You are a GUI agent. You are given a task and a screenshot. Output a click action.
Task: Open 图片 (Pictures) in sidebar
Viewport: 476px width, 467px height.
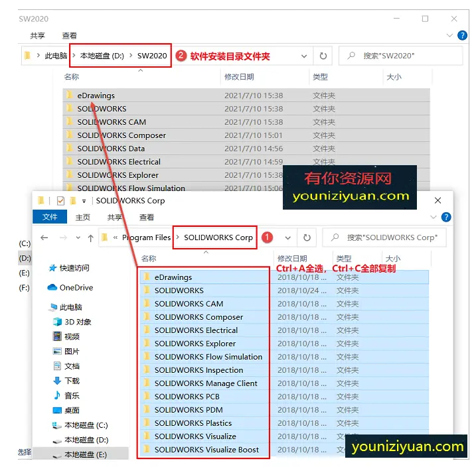(x=66, y=351)
